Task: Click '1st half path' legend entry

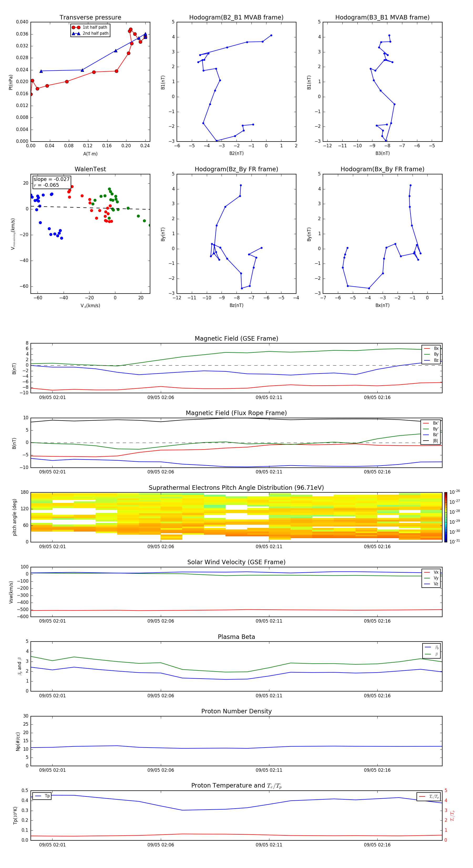Action: point(90,27)
